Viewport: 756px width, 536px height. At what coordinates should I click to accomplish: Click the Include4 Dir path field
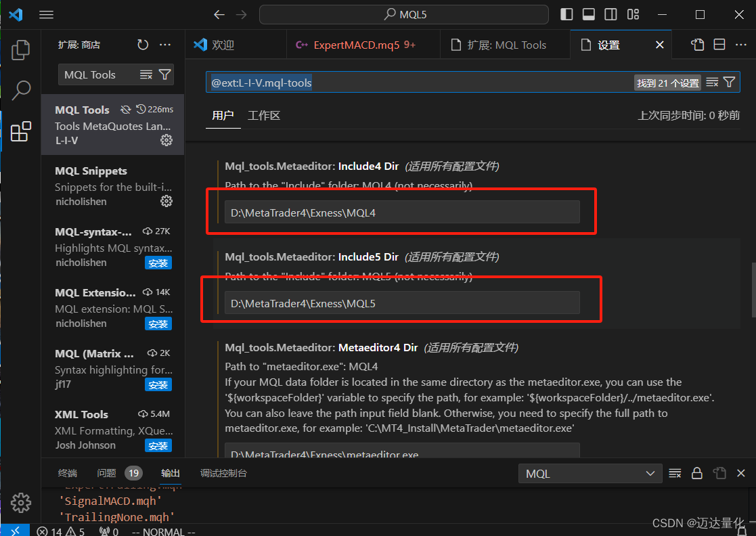pyautogui.click(x=402, y=213)
